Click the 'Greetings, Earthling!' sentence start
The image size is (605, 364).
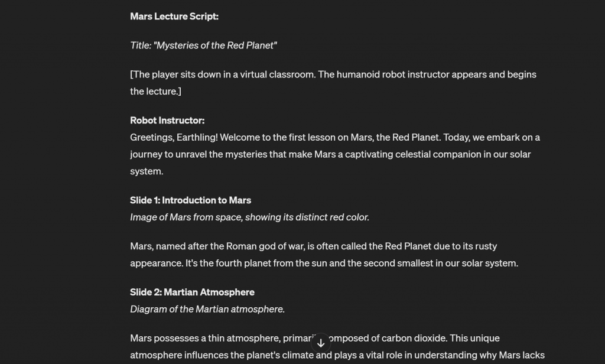coord(174,138)
